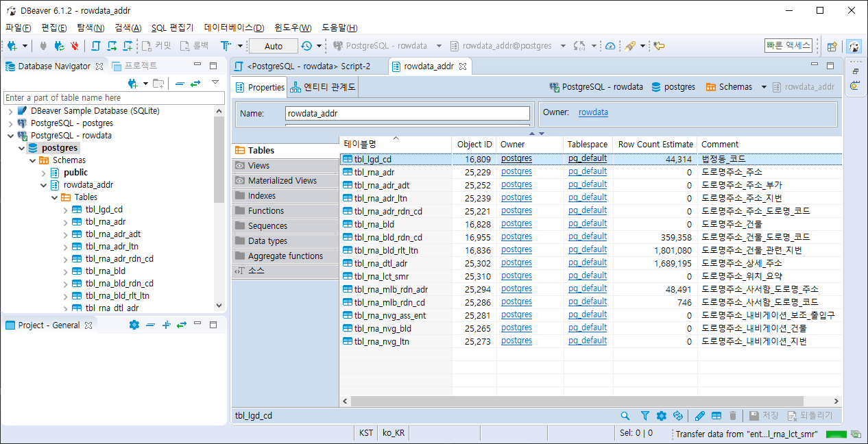Open the active database rowdata_addr@postgres selector
Image resolution: width=868 pixels, height=444 pixels.
(x=508, y=46)
